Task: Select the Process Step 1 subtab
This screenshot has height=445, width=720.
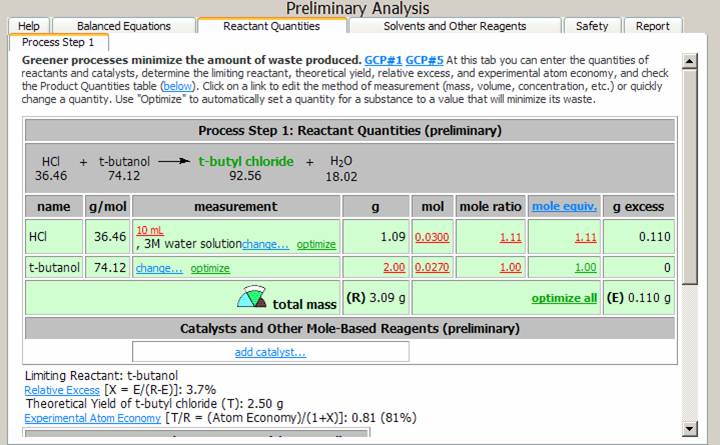Action: point(57,42)
